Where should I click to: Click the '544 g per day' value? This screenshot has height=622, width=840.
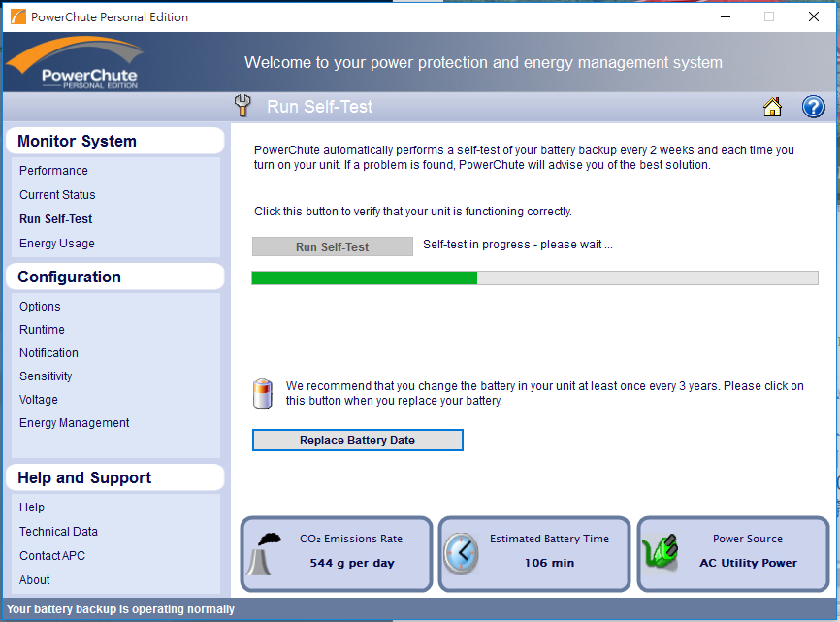pos(352,563)
